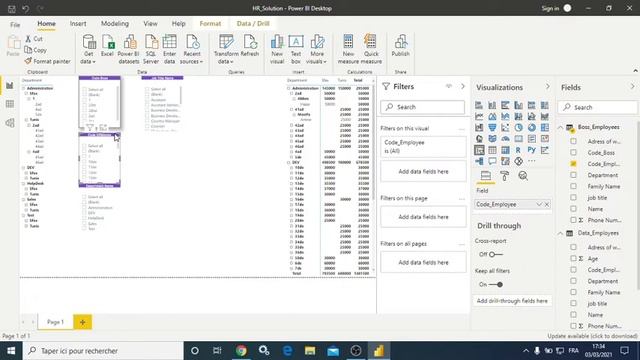Switch to Report view in left sidebar
This screenshot has width=640, height=360.
pyautogui.click(x=10, y=85)
